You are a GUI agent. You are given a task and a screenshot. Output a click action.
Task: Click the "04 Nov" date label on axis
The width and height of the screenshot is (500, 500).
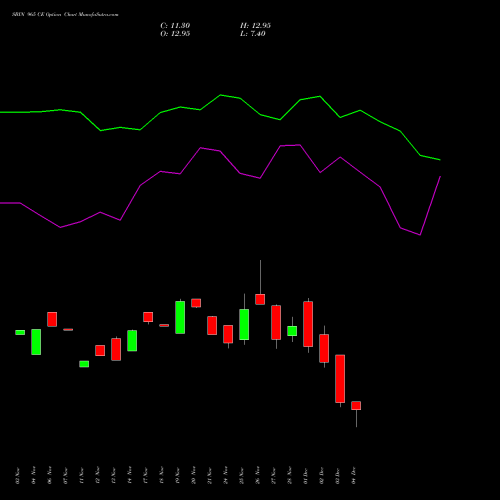point(34,475)
